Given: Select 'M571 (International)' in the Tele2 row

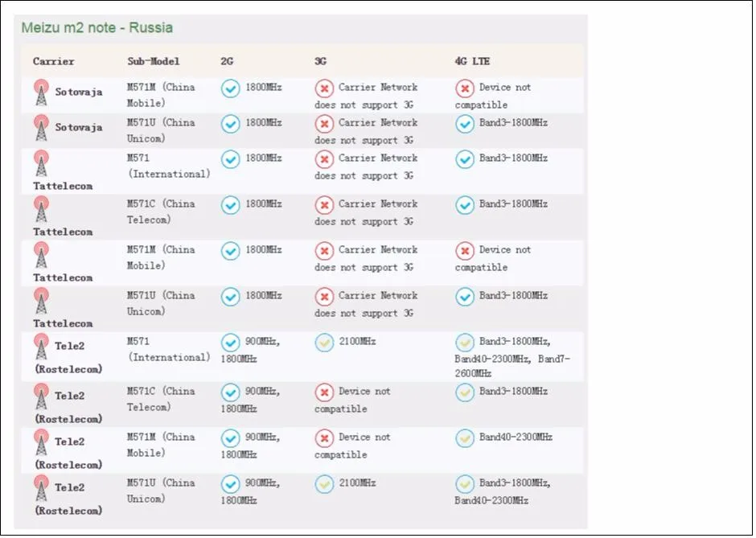Looking at the screenshot, I should coord(169,349).
